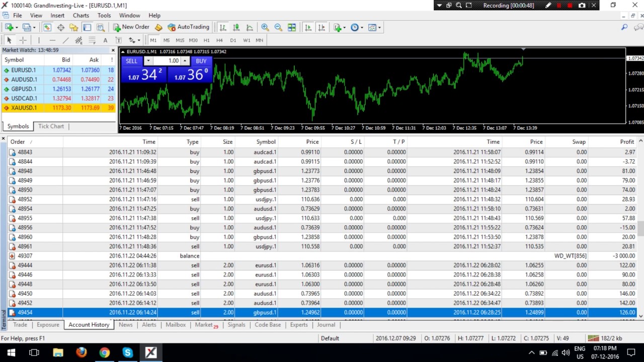Open the Insert menu
644x362 pixels.
57,16
